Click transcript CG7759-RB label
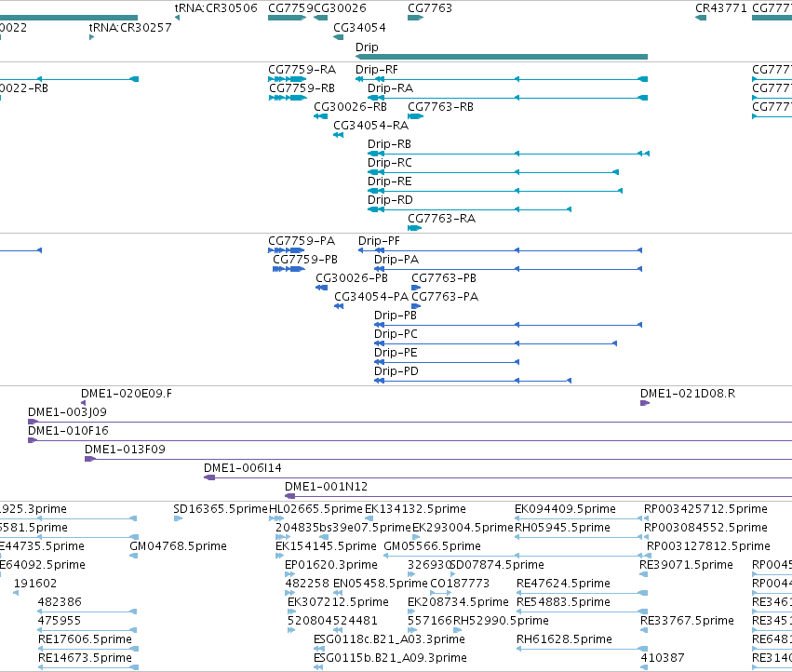The width and height of the screenshot is (792, 672). tap(302, 87)
